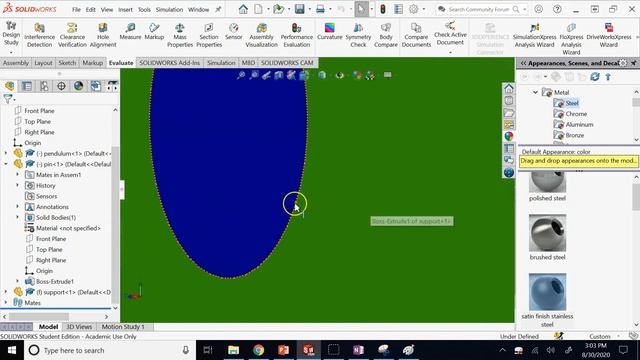Switch to the SOLIDWORKS Add-Ins tab
Viewport: 640px width, 360px height.
(170, 63)
